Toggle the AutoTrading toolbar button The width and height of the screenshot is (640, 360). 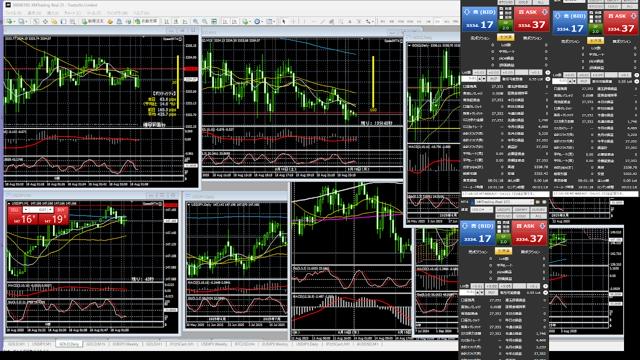146,21
